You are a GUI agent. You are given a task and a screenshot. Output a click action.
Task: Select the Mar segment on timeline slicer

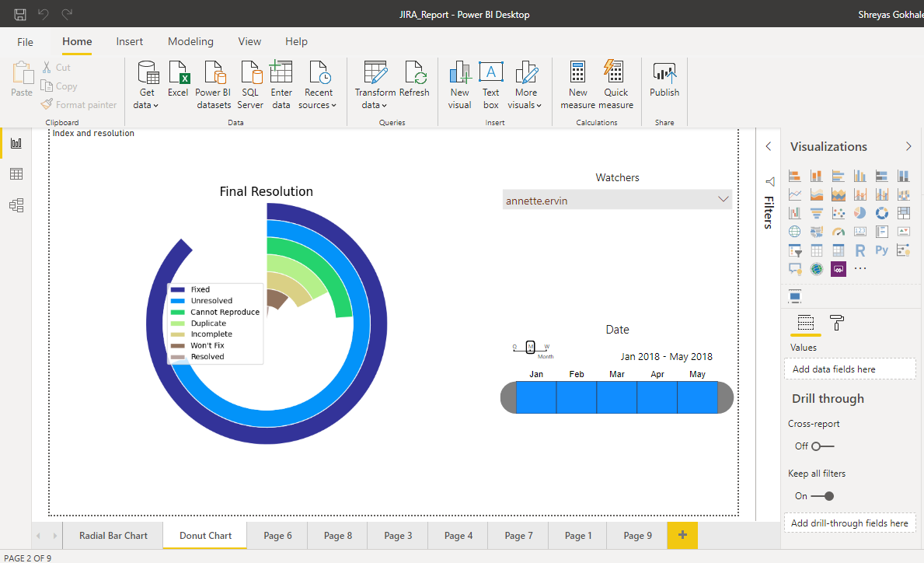(617, 397)
